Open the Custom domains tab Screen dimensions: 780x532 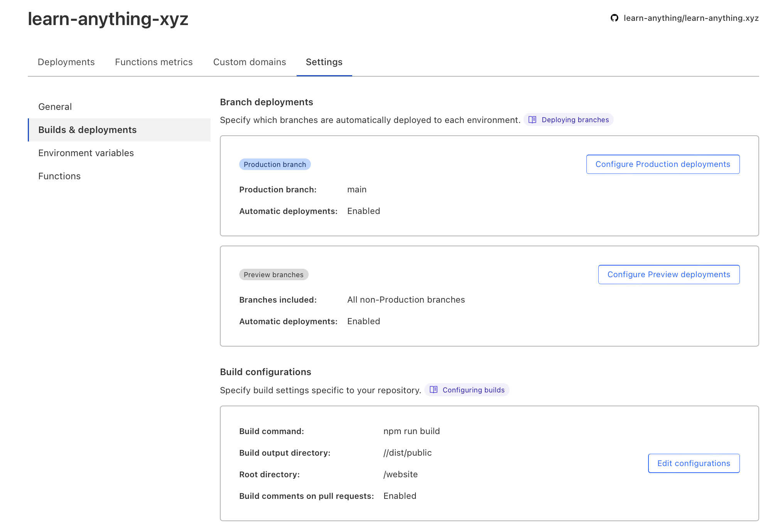[249, 62]
